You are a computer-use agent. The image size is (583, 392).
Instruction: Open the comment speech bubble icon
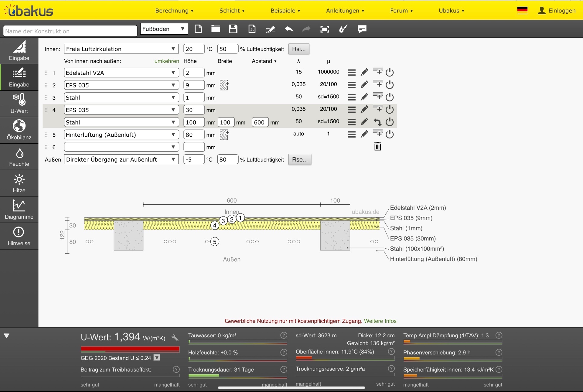[362, 29]
